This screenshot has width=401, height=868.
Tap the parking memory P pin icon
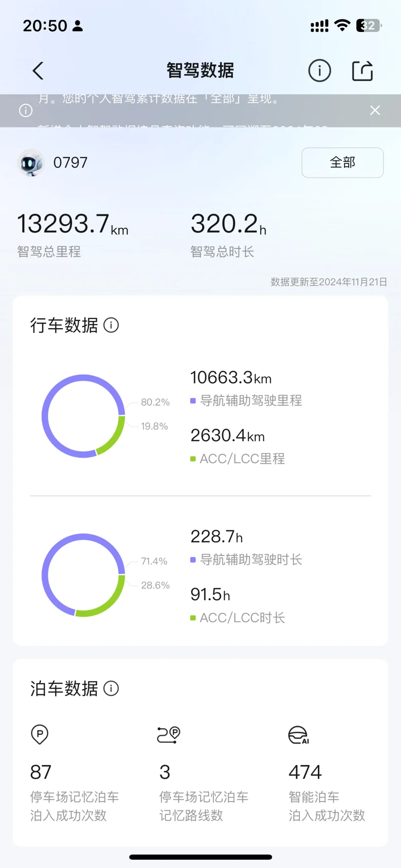pos(40,734)
